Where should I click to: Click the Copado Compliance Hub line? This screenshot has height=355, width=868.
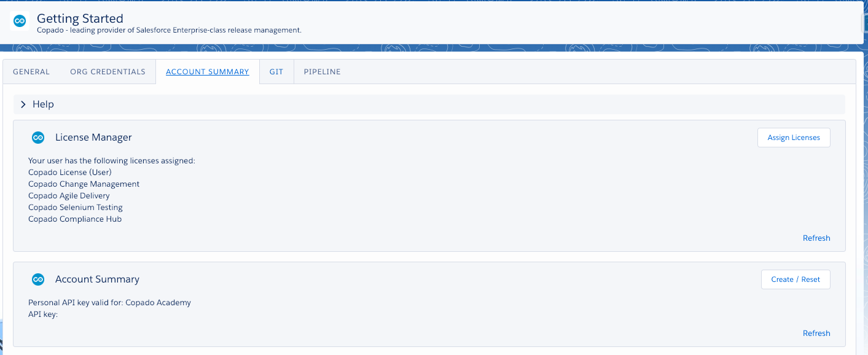pyautogui.click(x=75, y=219)
